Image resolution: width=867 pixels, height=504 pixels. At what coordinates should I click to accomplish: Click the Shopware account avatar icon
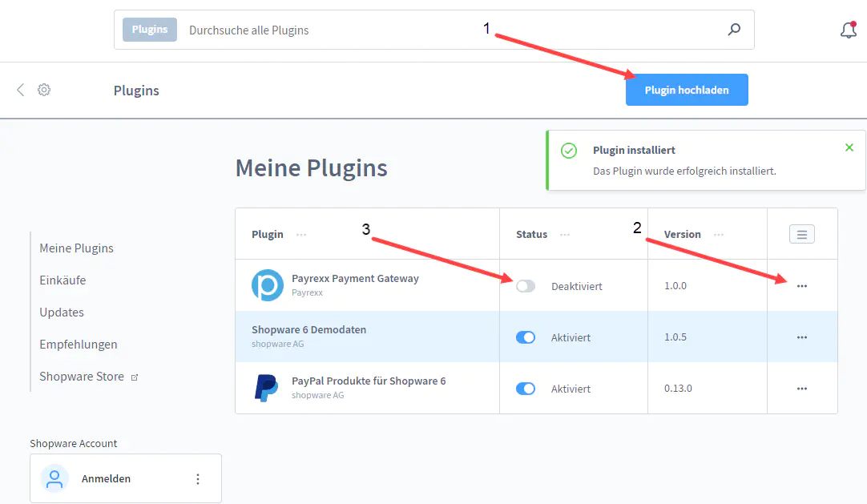[54, 478]
